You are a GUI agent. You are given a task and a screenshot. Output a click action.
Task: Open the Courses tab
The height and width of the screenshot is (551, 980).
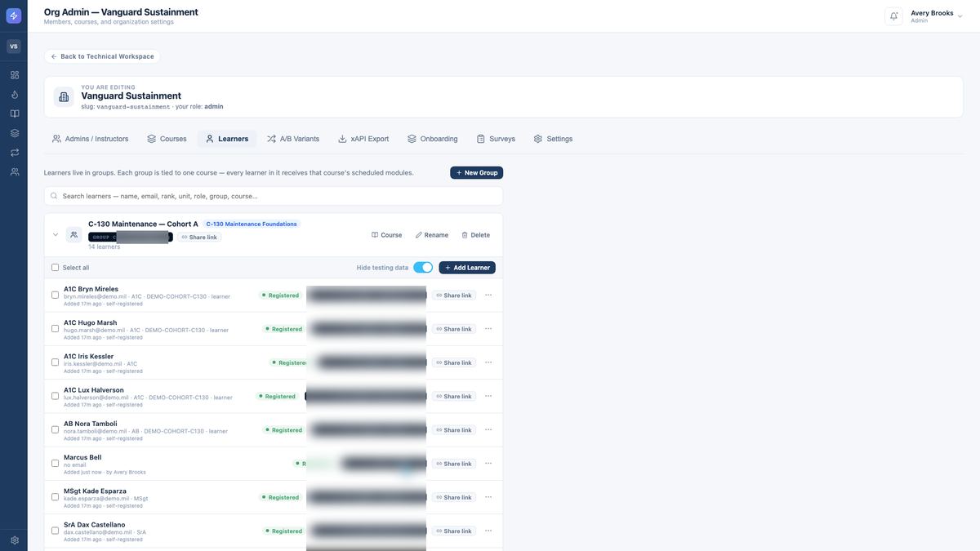pyautogui.click(x=167, y=139)
